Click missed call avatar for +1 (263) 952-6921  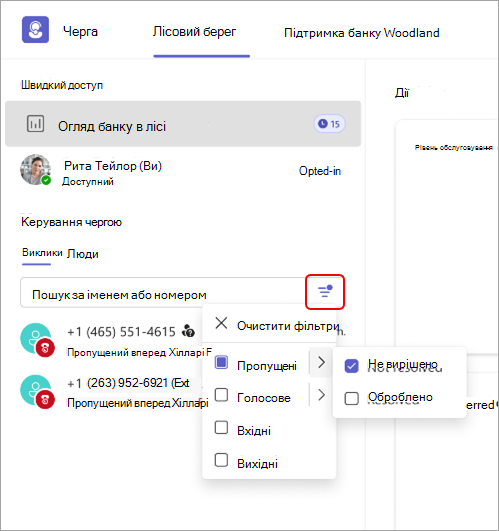pyautogui.click(x=37, y=391)
